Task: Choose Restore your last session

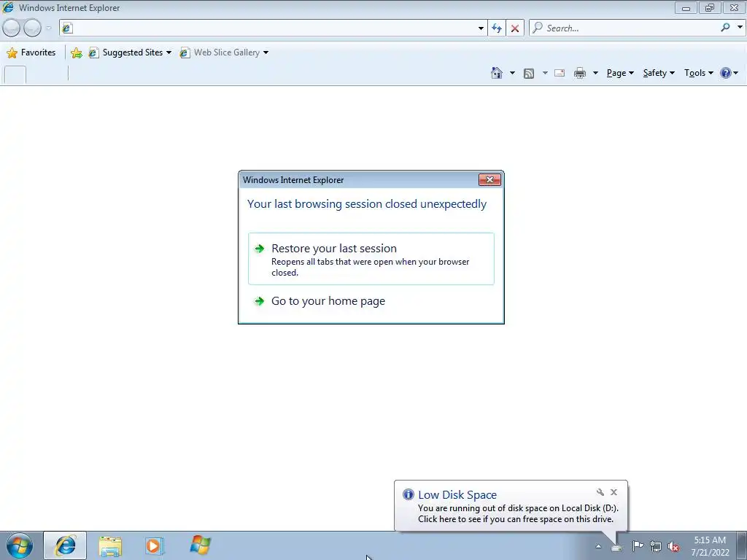Action: [371, 259]
